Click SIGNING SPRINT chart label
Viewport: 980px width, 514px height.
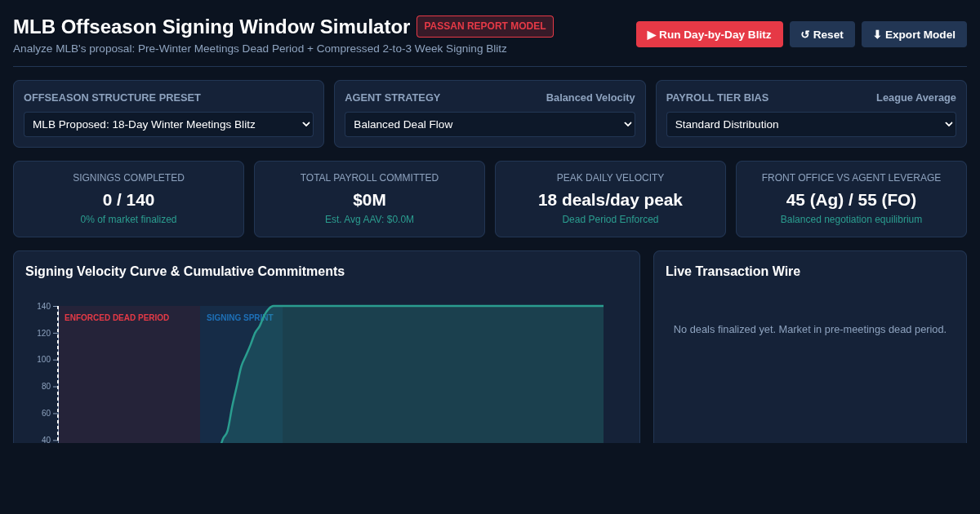coord(240,318)
